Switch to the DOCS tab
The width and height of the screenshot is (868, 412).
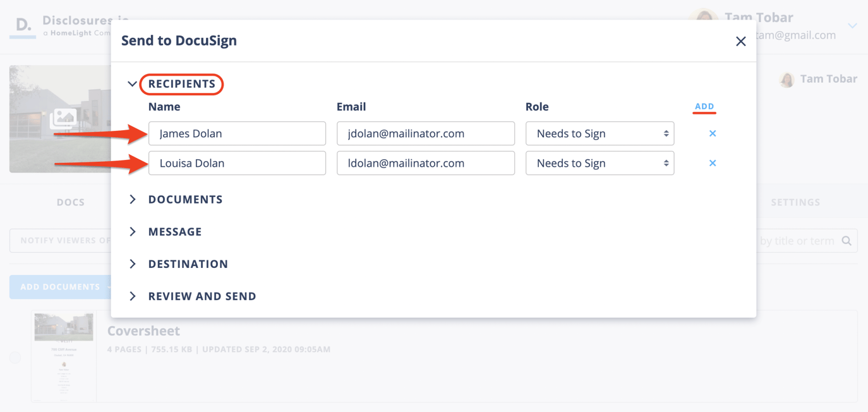pos(70,202)
